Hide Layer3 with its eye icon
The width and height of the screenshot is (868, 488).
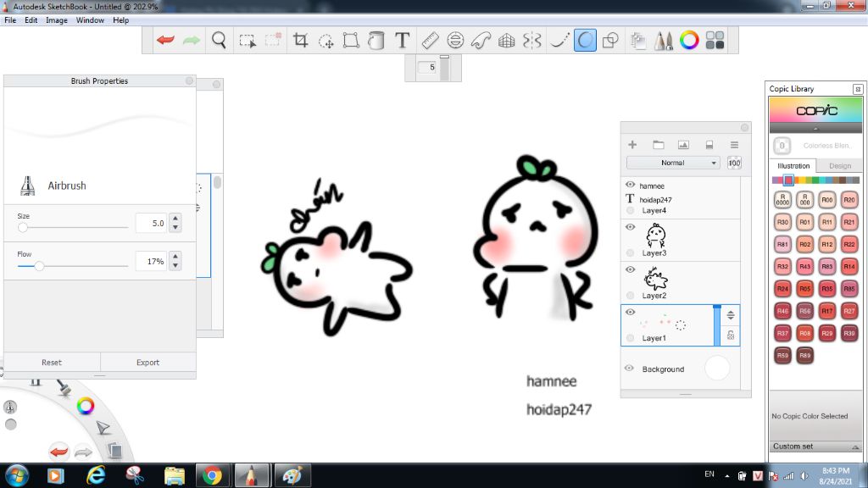(630, 227)
